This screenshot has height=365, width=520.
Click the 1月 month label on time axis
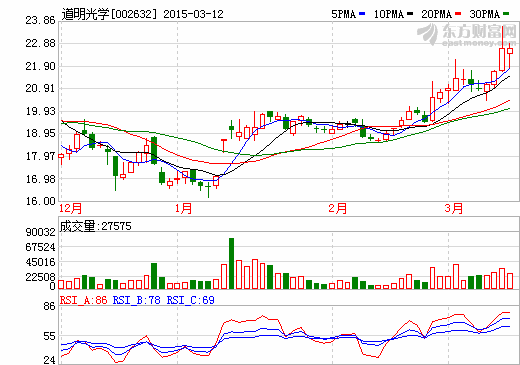(x=183, y=209)
